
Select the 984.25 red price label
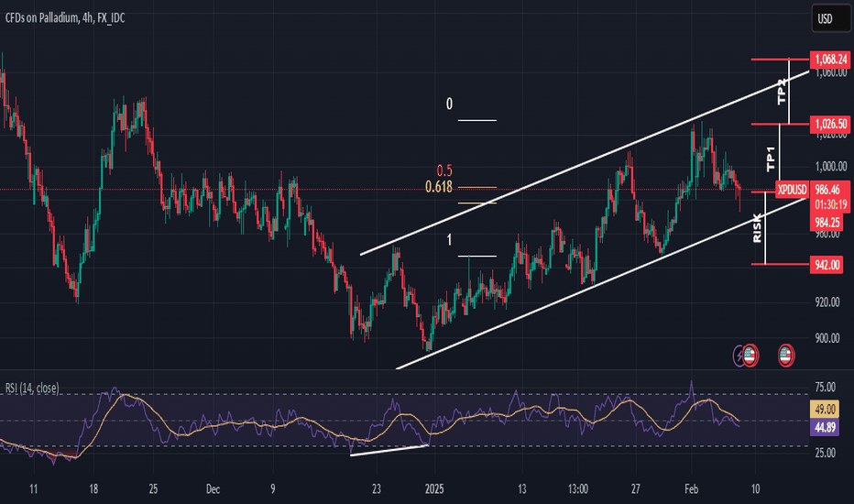coord(827,222)
